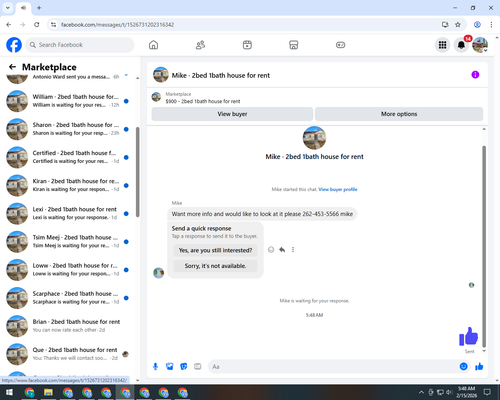
Task: Open the taskbar clock showing 5:48 AM
Action: click(466, 392)
